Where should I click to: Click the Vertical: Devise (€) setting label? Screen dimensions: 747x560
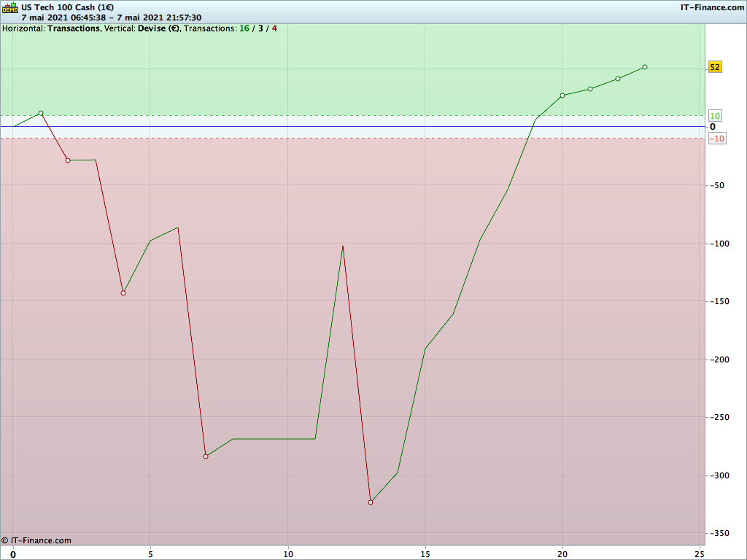[142, 28]
